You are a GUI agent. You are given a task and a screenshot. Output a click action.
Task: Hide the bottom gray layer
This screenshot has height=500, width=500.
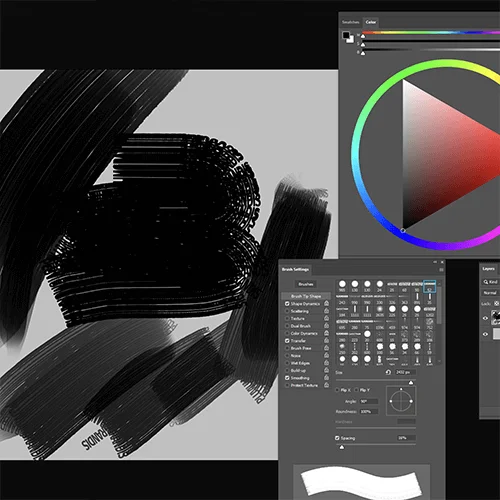click(485, 334)
